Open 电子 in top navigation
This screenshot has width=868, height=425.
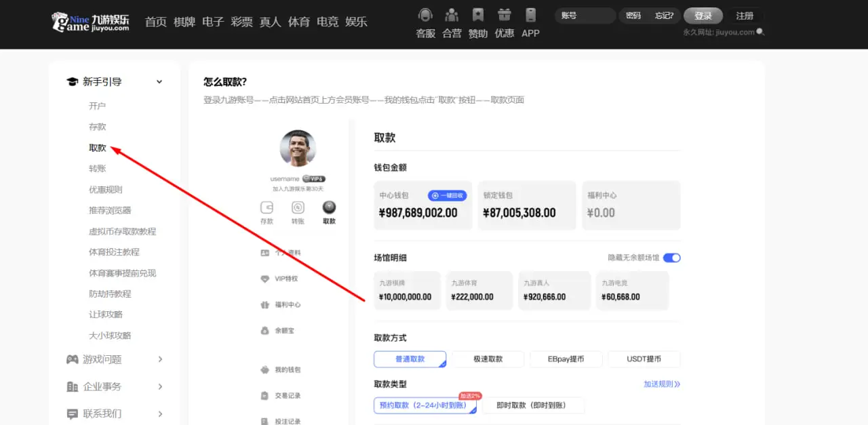point(213,22)
